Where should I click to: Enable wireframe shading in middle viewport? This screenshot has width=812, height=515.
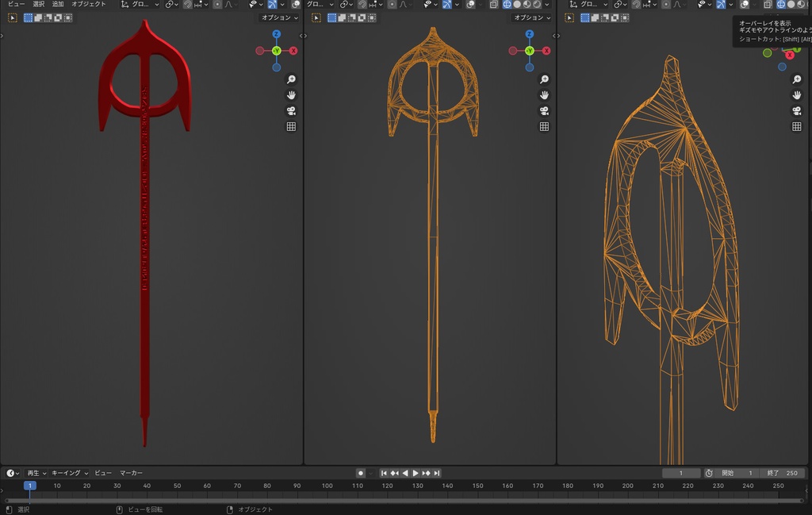point(507,4)
